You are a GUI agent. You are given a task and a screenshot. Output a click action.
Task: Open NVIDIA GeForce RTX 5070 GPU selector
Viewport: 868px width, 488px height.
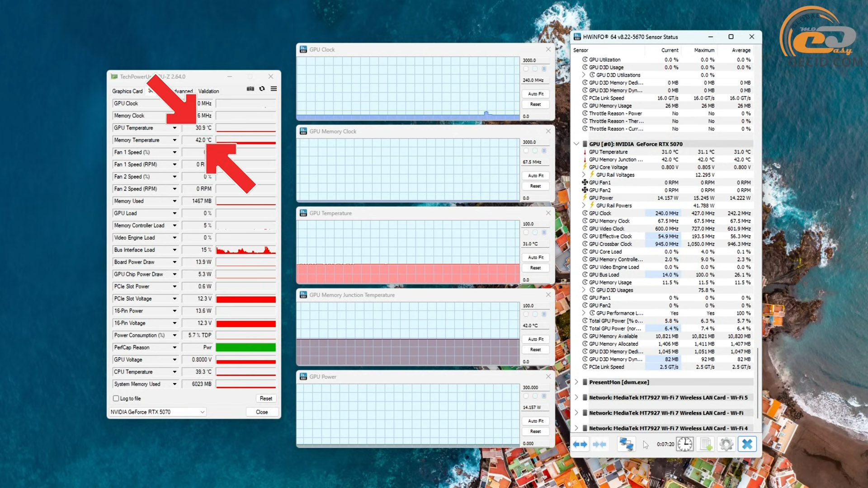[157, 412]
